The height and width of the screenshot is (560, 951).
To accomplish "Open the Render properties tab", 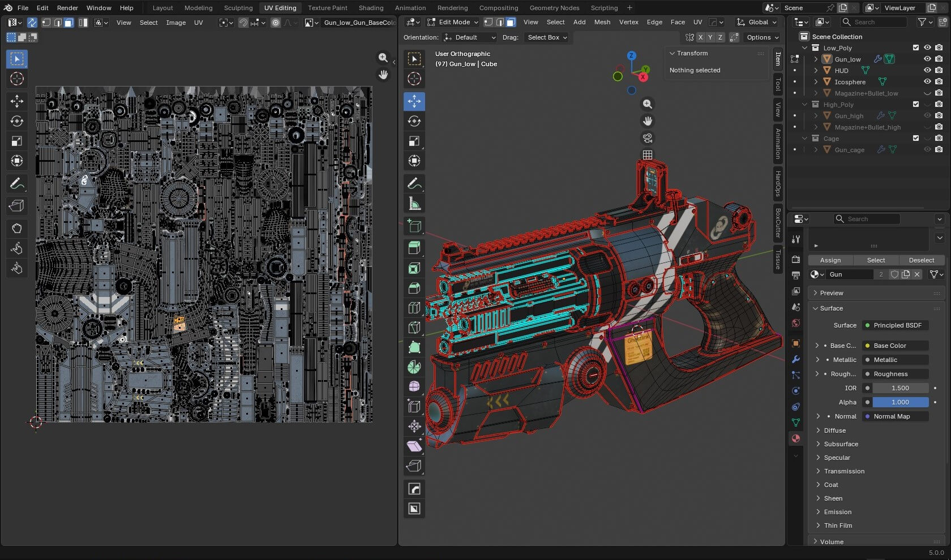I will [796, 259].
